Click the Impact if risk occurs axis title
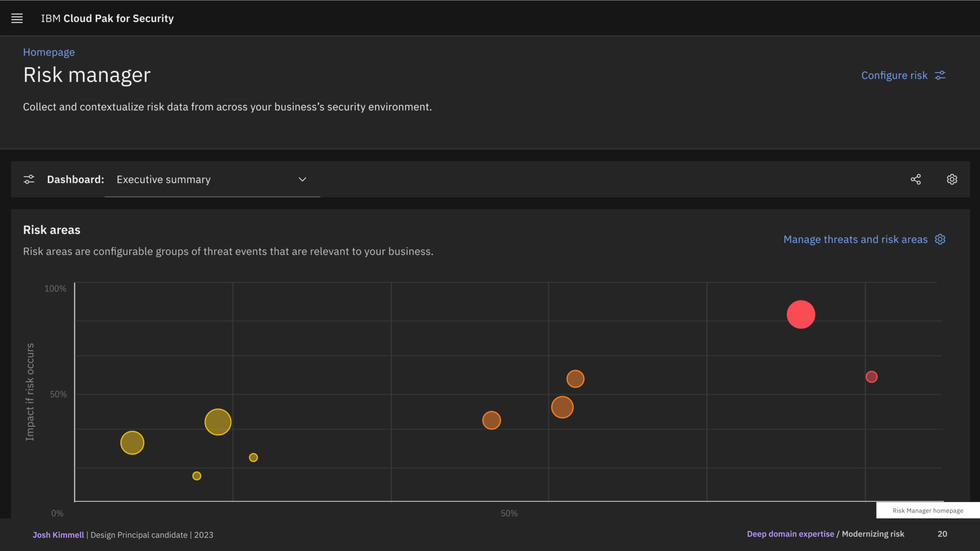The height and width of the screenshot is (551, 980). (x=30, y=392)
